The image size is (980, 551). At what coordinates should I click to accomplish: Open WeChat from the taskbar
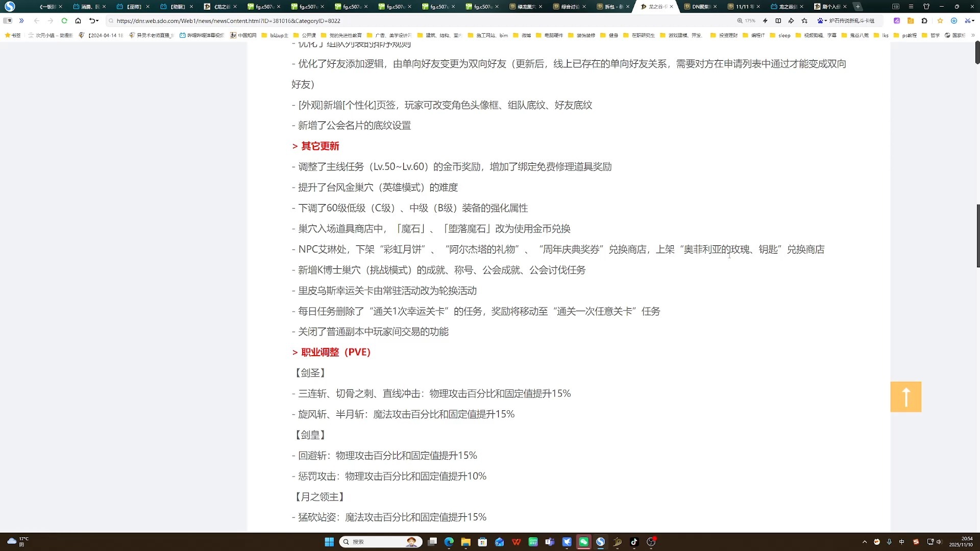point(583,542)
